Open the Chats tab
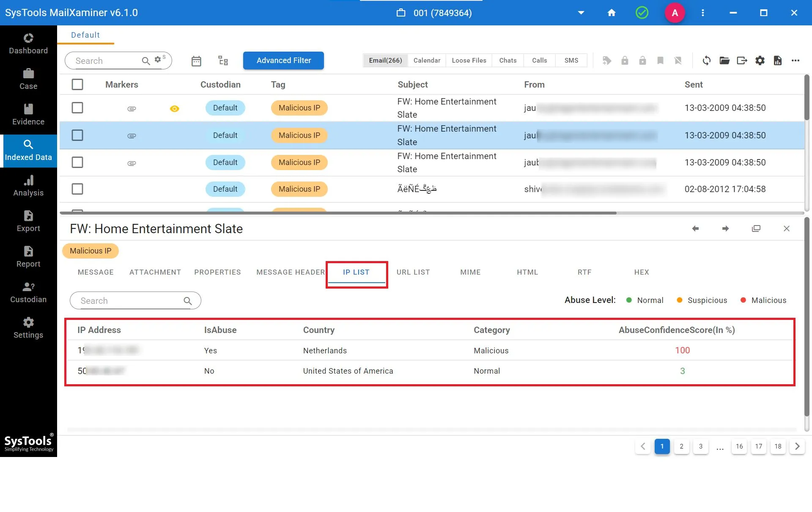The image size is (812, 512). (507, 61)
